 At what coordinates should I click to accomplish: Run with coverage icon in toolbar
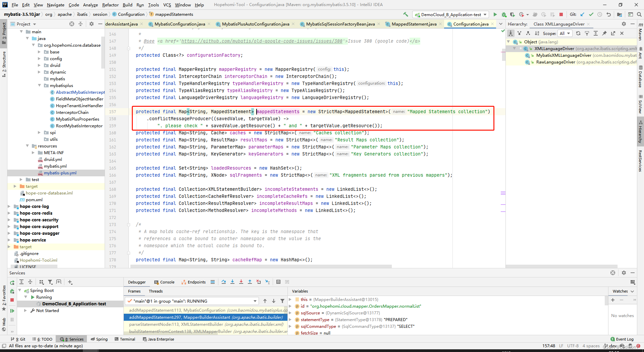point(512,14)
